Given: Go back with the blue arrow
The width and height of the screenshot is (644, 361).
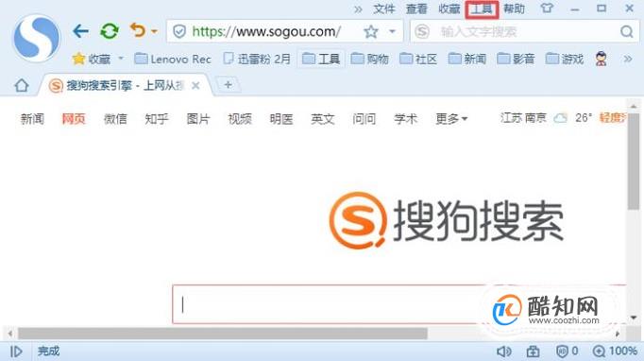Looking at the screenshot, I should (80, 31).
